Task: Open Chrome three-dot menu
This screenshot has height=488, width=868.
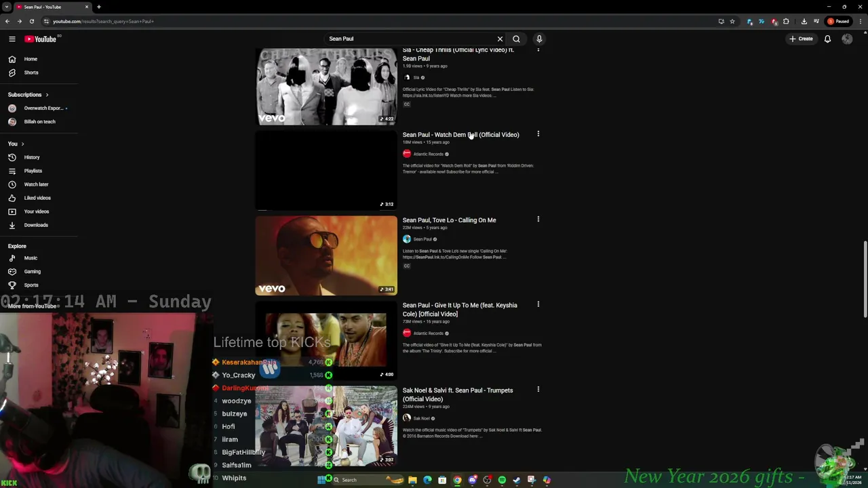Action: pyautogui.click(x=861, y=21)
